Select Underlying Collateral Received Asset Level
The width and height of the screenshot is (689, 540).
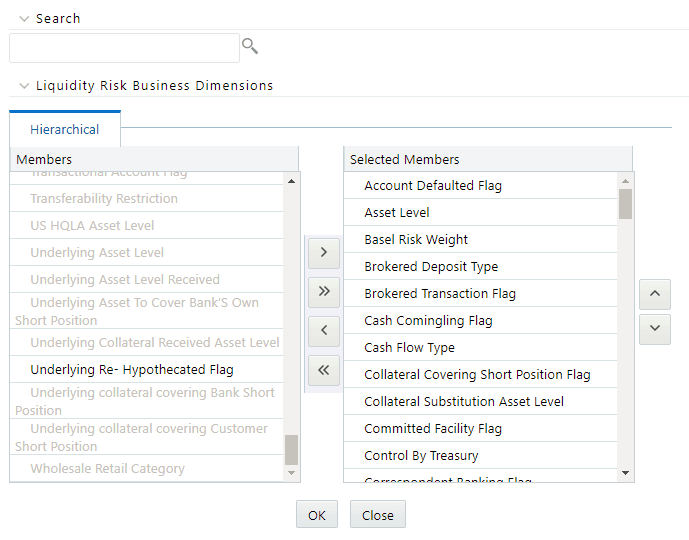click(147, 343)
